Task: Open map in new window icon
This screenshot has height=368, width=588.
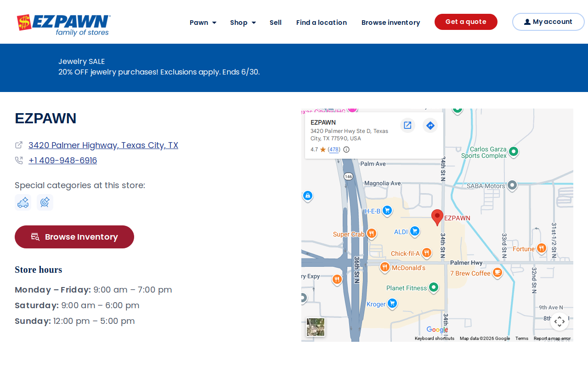Action: 407,125
